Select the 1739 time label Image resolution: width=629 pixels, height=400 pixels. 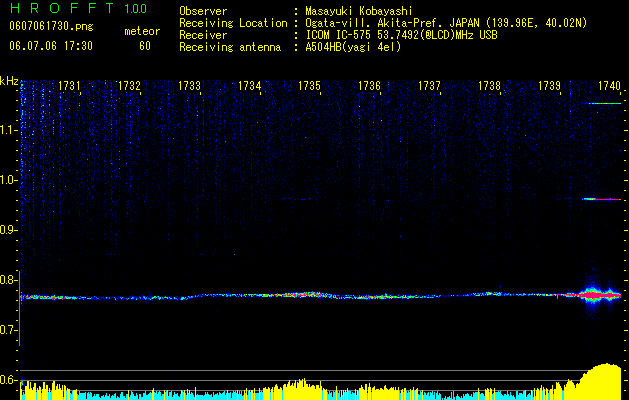(549, 86)
